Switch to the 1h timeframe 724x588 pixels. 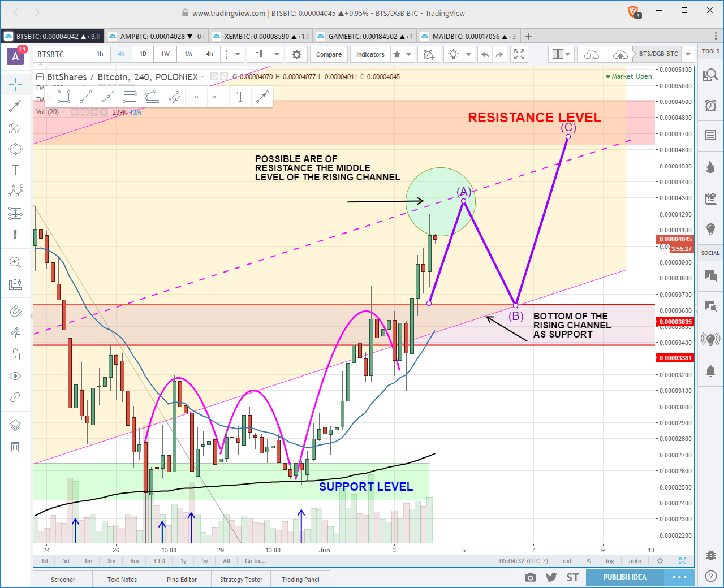[100, 54]
